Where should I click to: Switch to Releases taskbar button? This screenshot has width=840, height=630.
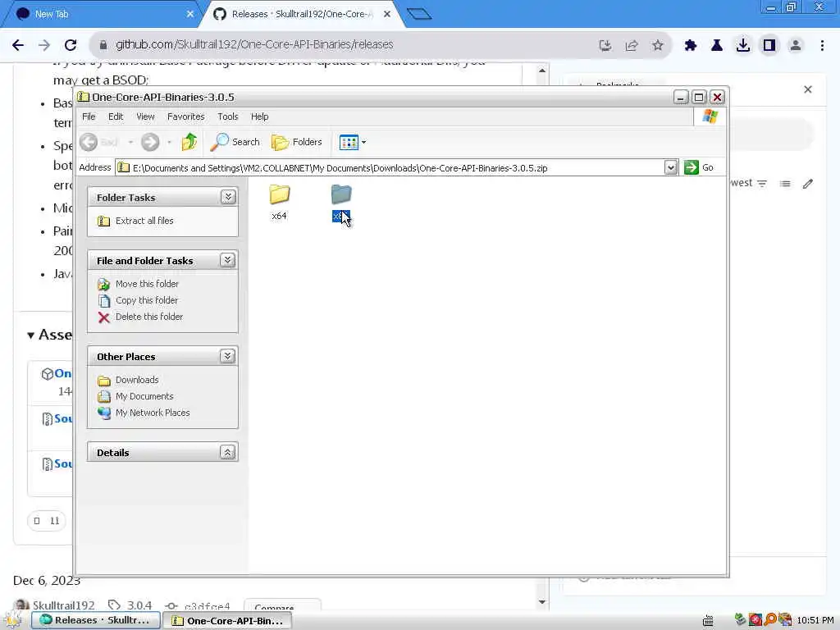tap(95, 620)
